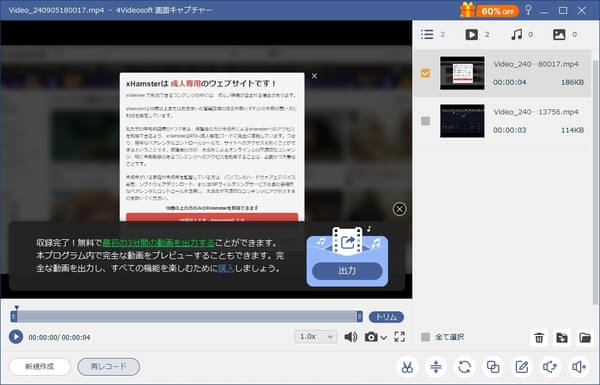Enter fullscreen preview mode

coord(399,337)
